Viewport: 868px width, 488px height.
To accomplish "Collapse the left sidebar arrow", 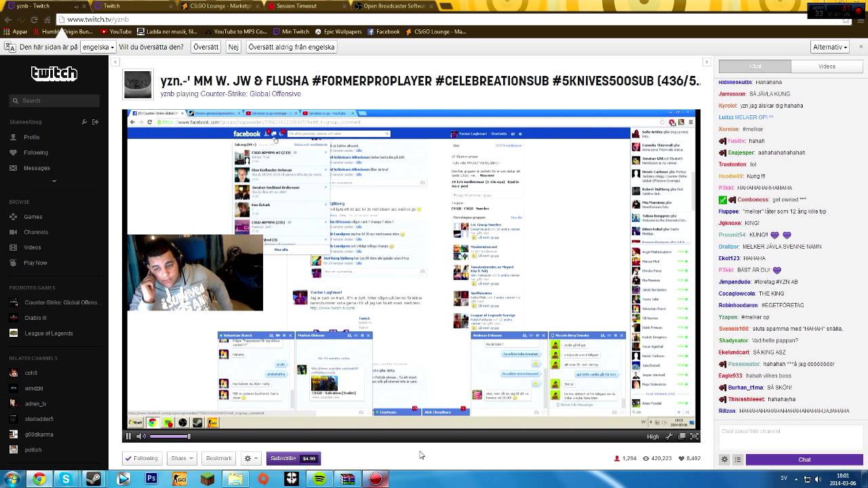I will coord(115,62).
